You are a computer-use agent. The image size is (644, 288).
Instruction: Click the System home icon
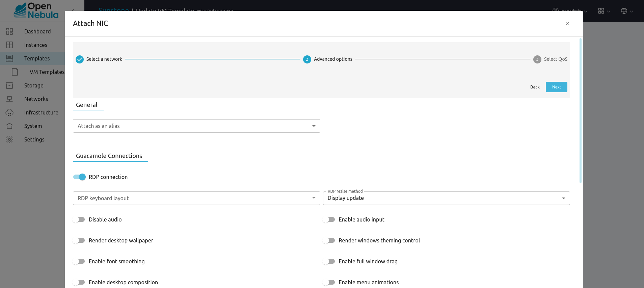click(9, 126)
